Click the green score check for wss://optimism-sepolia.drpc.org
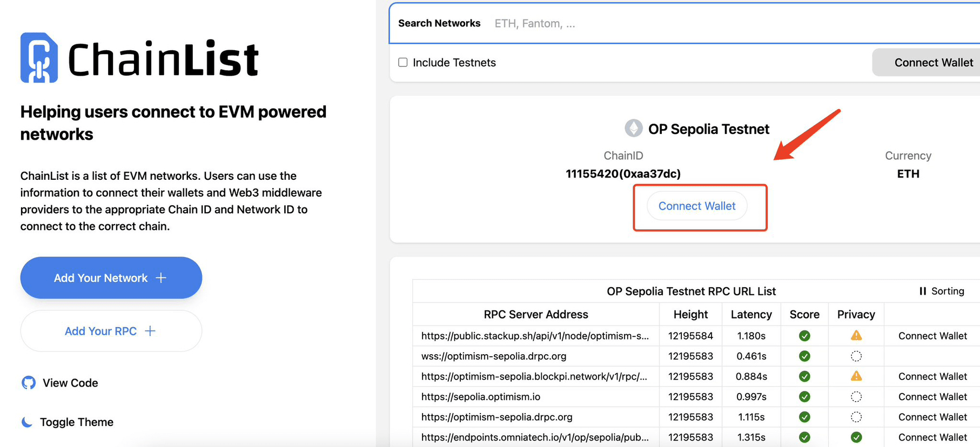This screenshot has width=980, height=447. point(804,356)
